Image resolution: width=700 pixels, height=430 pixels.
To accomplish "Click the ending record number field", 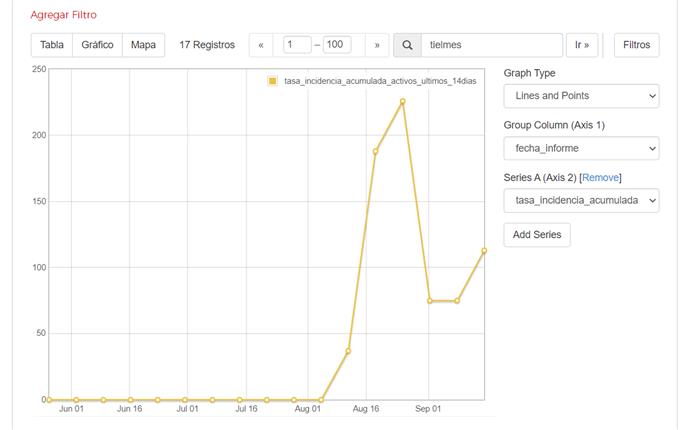I will click(x=337, y=45).
